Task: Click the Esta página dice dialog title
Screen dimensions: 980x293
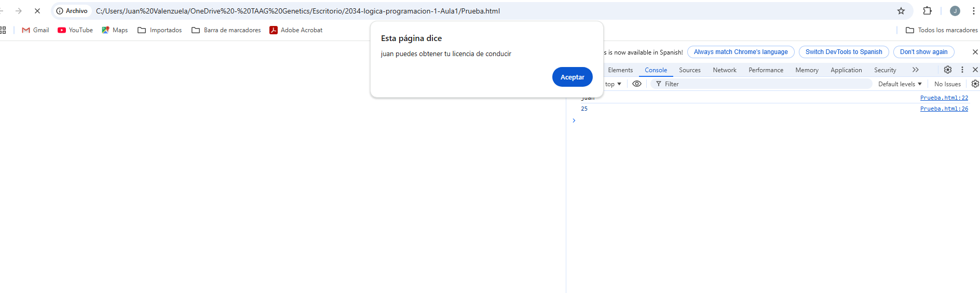Action: point(411,38)
